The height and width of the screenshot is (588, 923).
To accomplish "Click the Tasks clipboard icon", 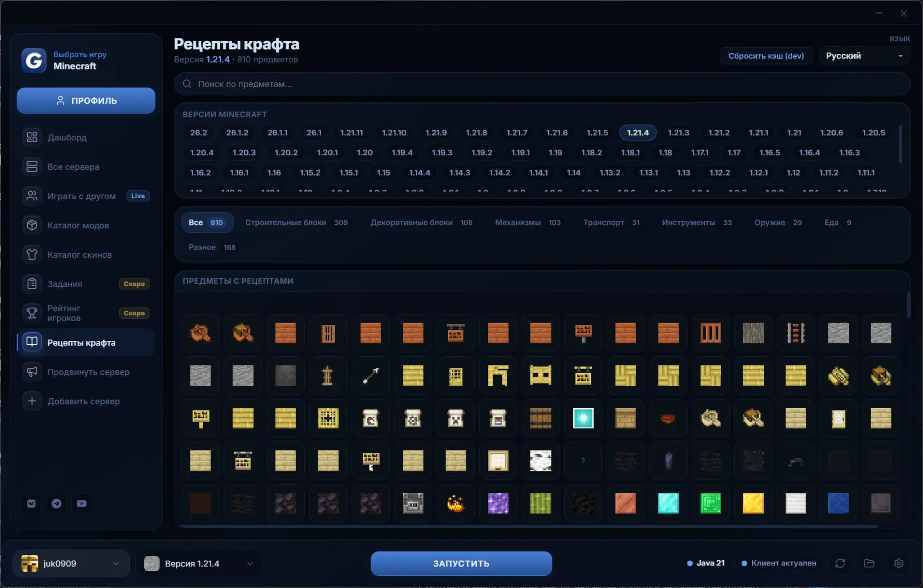I will 32,284.
